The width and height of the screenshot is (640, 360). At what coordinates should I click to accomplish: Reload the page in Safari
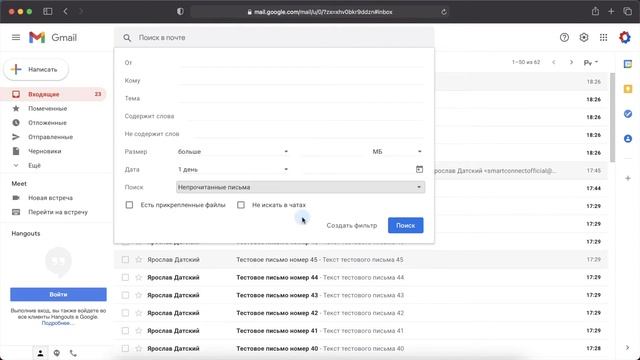click(x=444, y=12)
